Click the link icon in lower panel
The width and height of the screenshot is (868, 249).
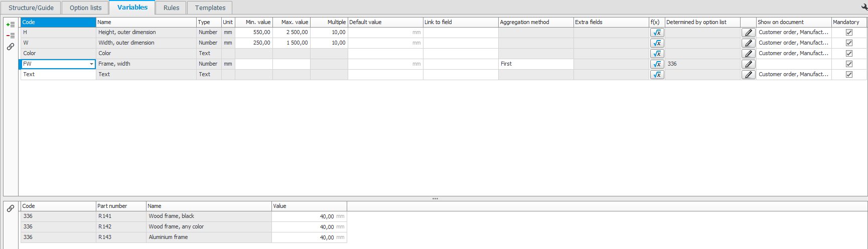[10, 208]
